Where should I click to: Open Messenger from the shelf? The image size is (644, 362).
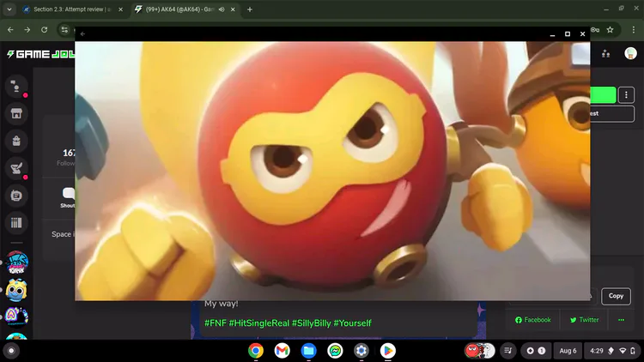point(335,351)
